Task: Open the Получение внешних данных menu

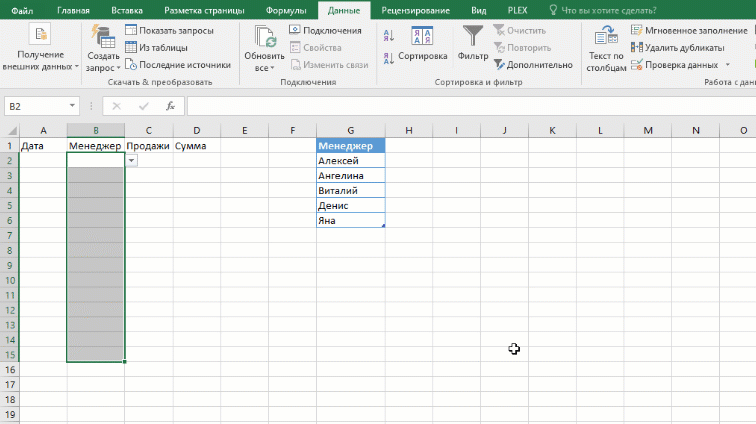Action: [40, 48]
